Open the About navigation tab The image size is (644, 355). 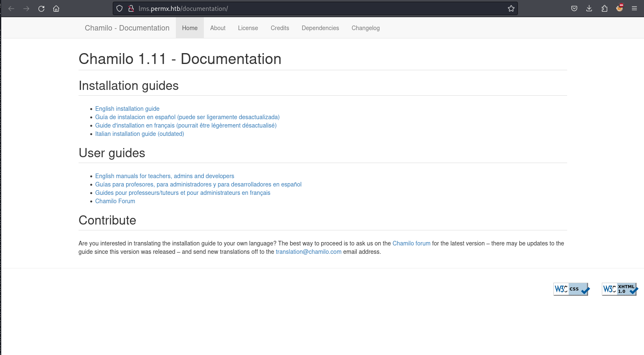click(x=218, y=28)
